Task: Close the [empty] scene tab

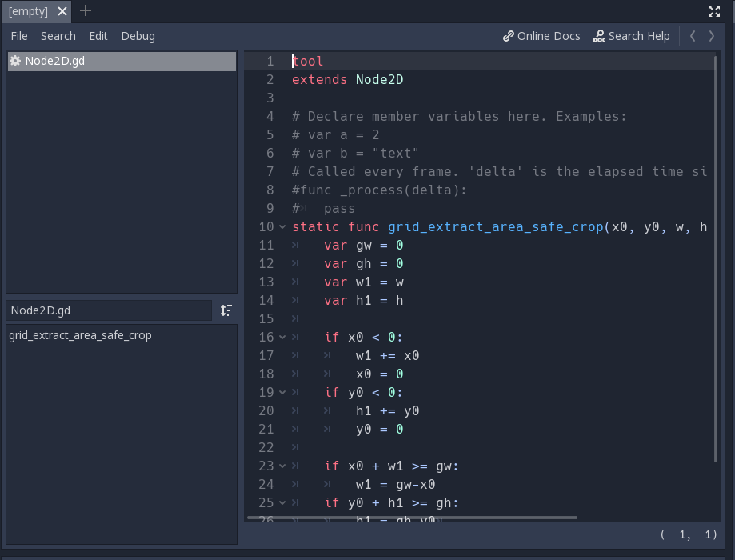Action: coord(62,11)
